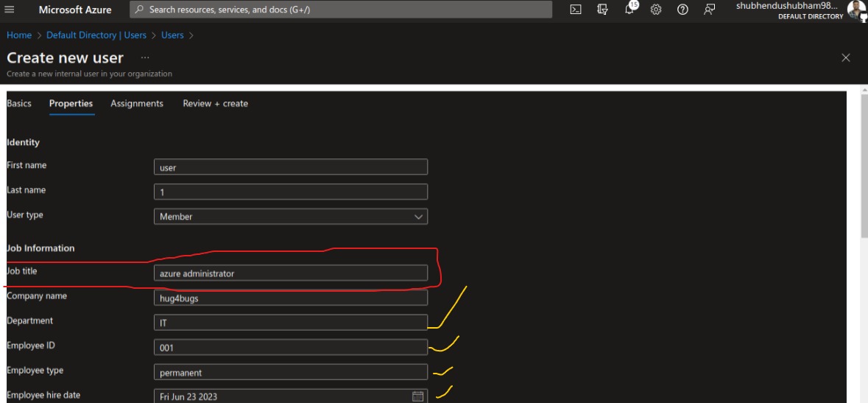The image size is (868, 403).
Task: Go to the Users breadcrumb link
Action: pos(172,35)
